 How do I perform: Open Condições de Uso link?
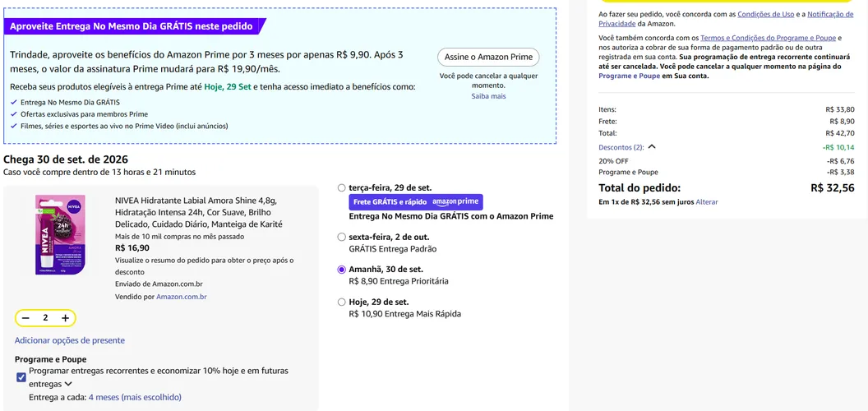click(x=765, y=15)
